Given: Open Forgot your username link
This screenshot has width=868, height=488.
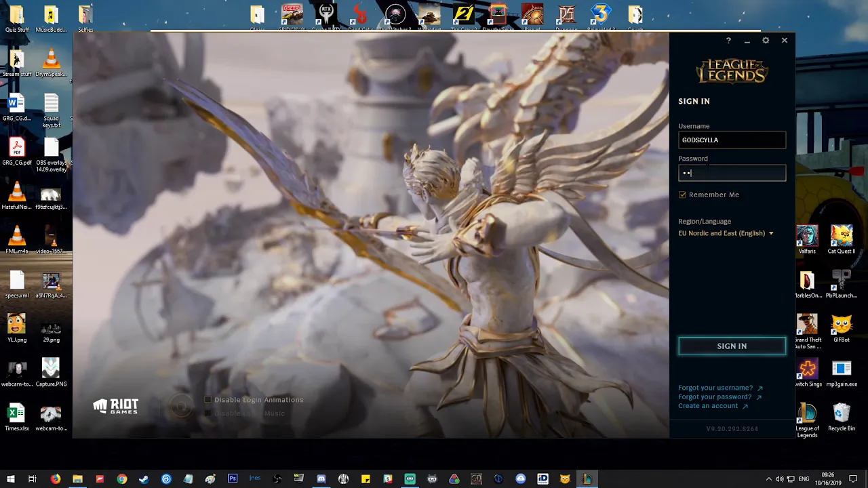Looking at the screenshot, I should [x=720, y=388].
